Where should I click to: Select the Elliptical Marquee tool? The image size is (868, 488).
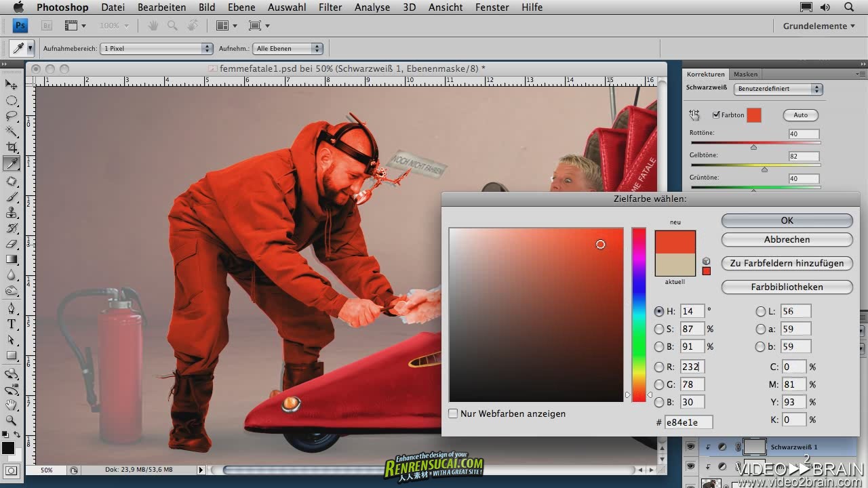click(12, 100)
